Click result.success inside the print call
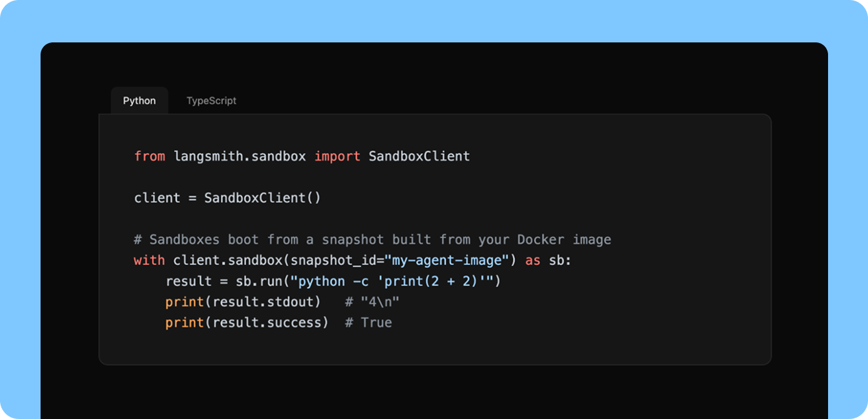Screen dimensions: 868x419 (x=271, y=322)
